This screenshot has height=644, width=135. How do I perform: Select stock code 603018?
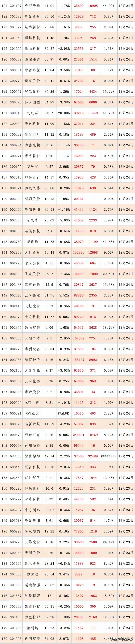click(16, 521)
